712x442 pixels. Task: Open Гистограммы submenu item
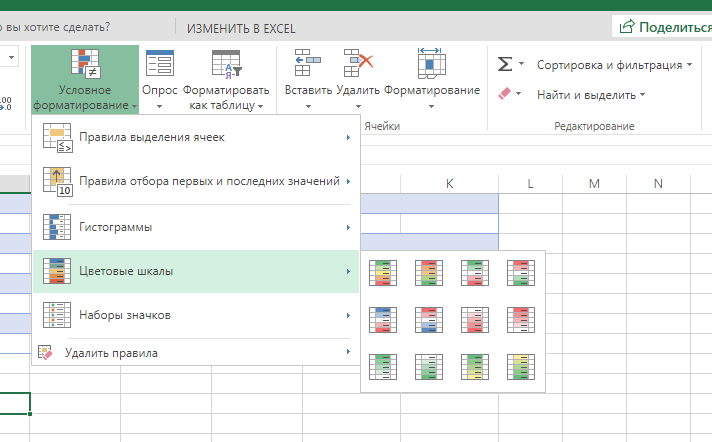(196, 227)
